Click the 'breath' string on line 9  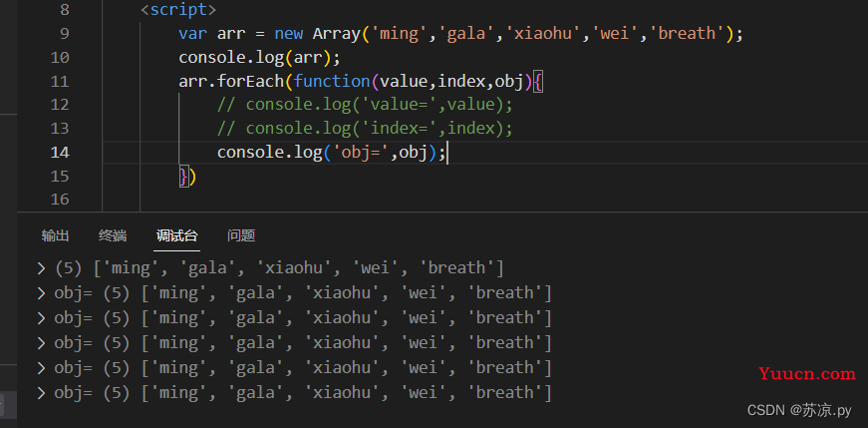click(687, 34)
